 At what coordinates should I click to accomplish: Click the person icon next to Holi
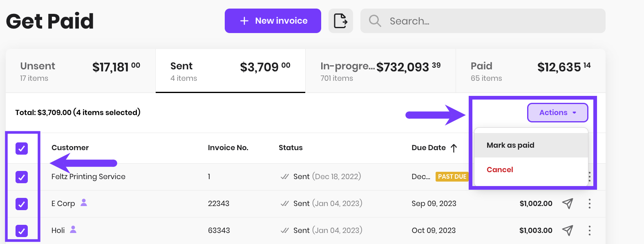[73, 229]
